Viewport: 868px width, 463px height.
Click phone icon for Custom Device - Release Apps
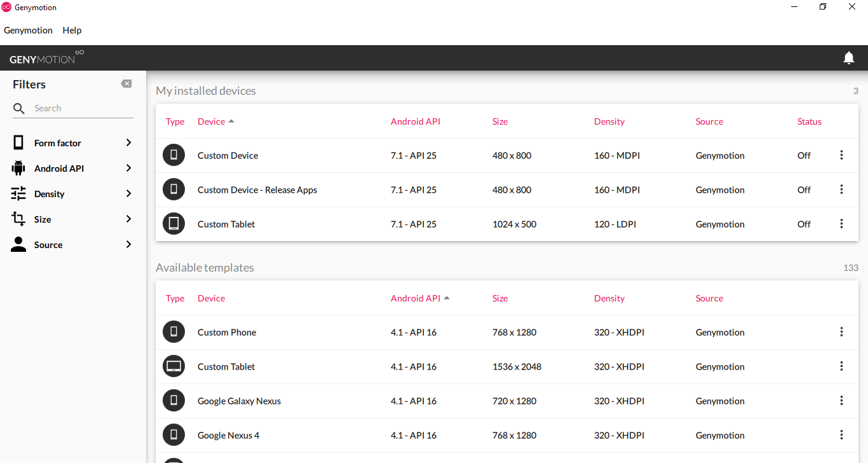[x=173, y=190]
